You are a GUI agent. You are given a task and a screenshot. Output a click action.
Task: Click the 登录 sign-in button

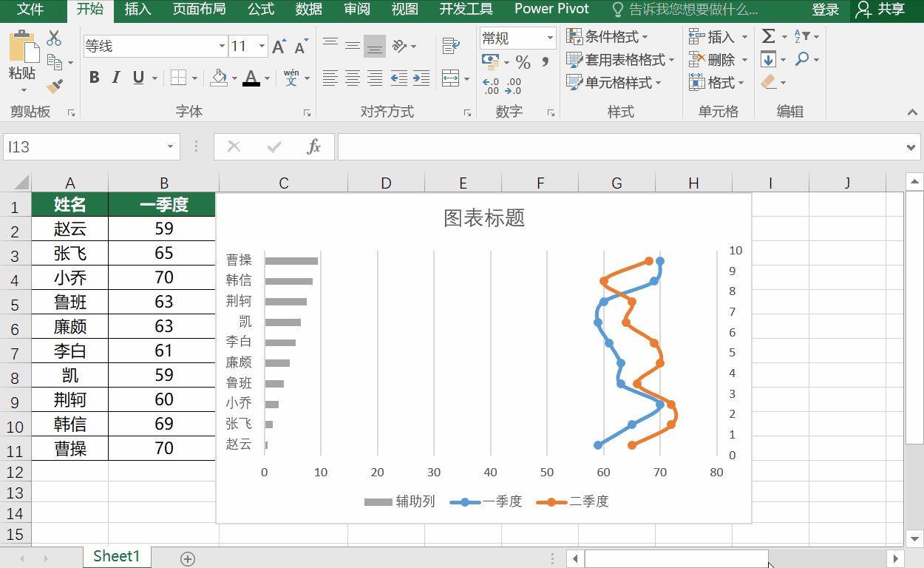pyautogui.click(x=826, y=10)
